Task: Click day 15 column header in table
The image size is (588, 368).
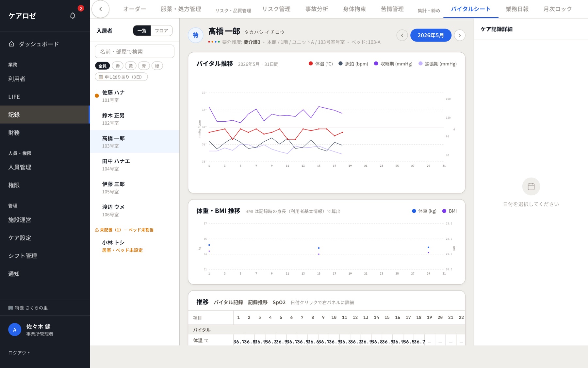Action: [x=387, y=317]
